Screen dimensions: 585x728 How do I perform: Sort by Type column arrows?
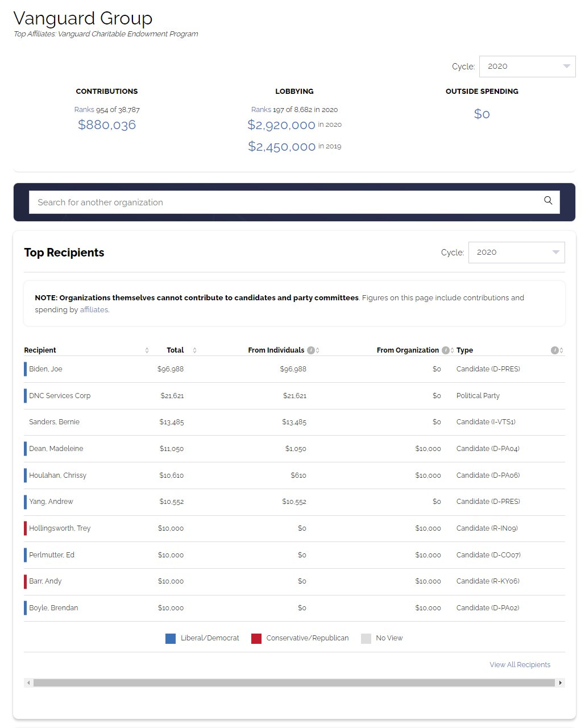[x=562, y=350]
